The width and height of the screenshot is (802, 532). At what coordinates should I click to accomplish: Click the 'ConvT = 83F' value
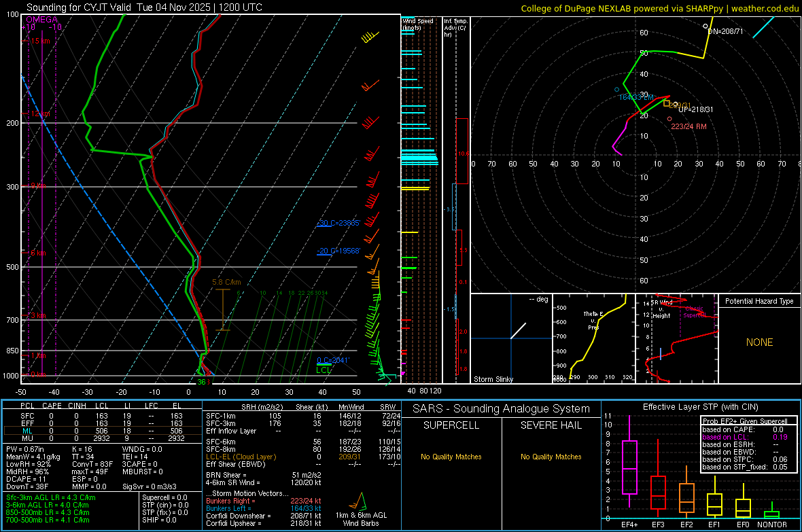pyautogui.click(x=92, y=465)
